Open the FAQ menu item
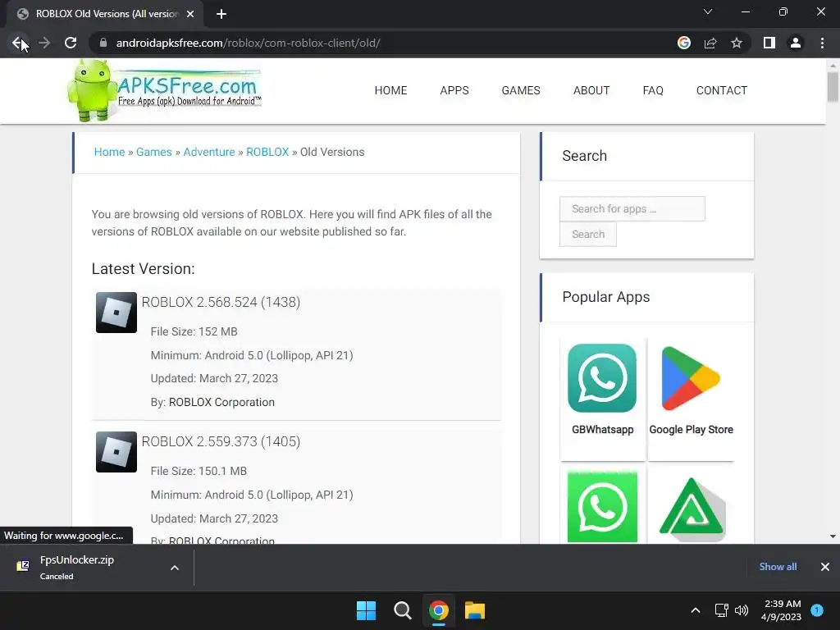The width and height of the screenshot is (840, 630). [653, 90]
